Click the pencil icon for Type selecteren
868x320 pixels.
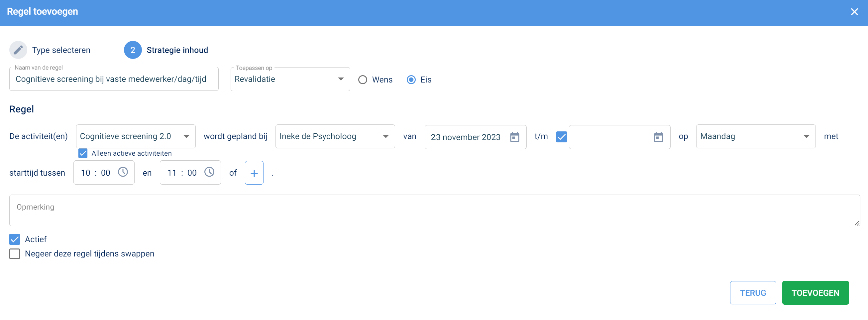(x=18, y=50)
